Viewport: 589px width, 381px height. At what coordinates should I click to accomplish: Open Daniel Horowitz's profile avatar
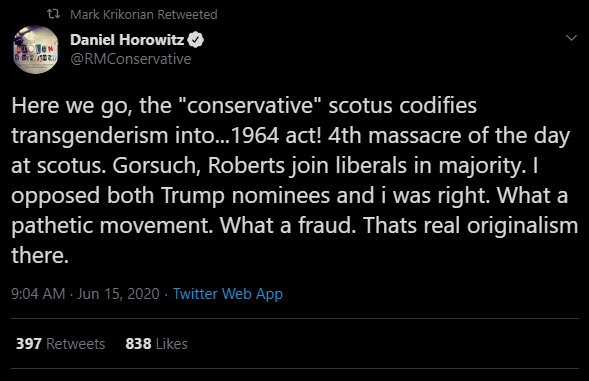(36, 50)
